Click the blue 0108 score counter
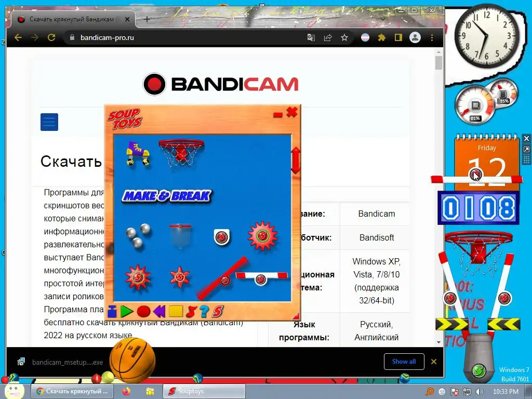 (478, 208)
